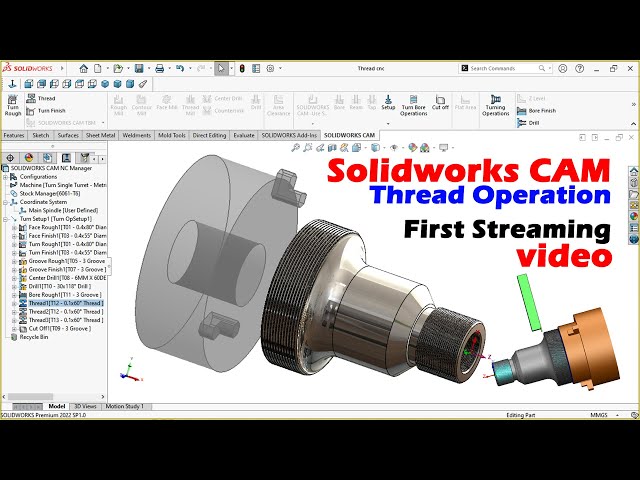Click the Turn Rough tool
The width and height of the screenshot is (640, 480).
tap(13, 105)
